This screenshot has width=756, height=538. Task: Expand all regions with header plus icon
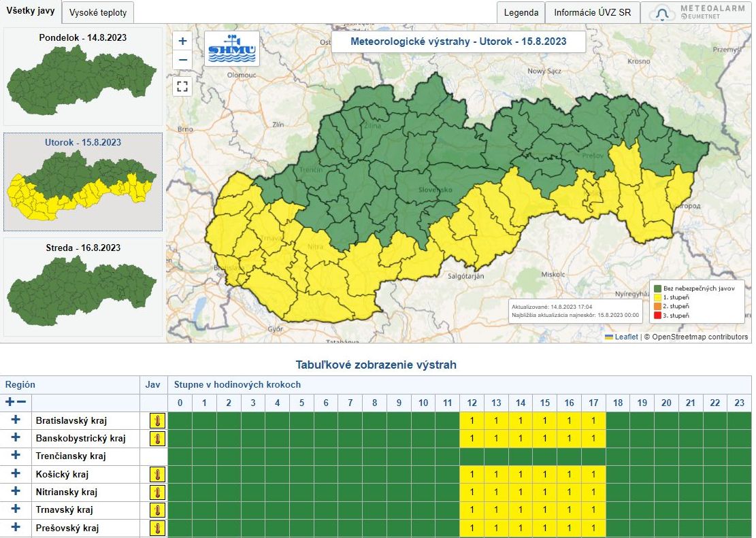tap(10, 403)
